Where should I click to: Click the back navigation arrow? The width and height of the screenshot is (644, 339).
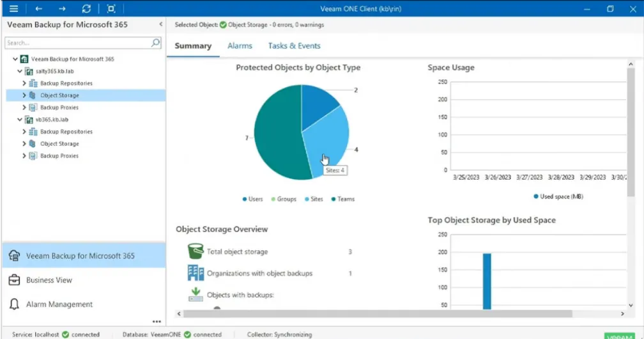38,9
